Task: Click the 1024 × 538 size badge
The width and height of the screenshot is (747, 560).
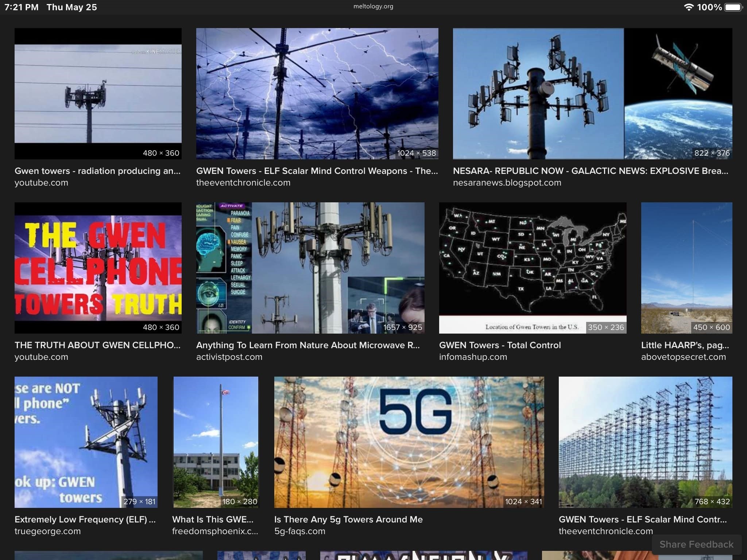Action: 417,153
